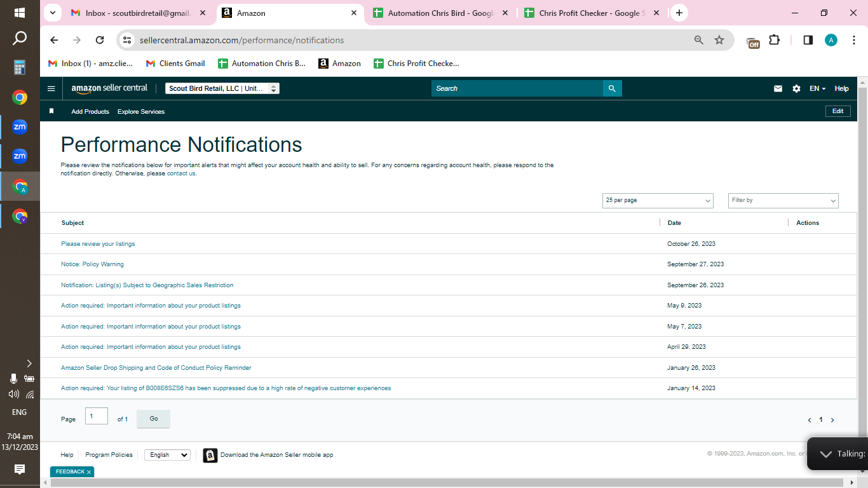Viewport: 868px width, 488px height.
Task: Open the Please review your listings notification
Action: click(x=98, y=244)
